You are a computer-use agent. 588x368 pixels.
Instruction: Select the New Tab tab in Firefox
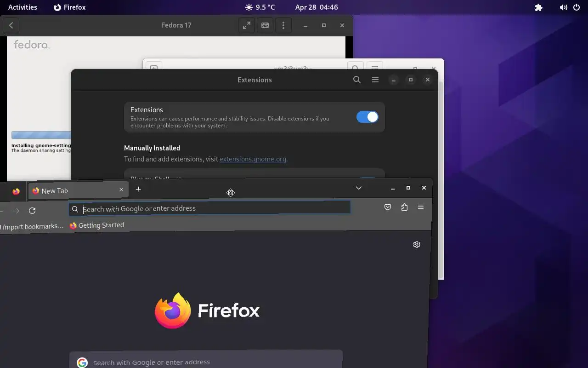78,190
